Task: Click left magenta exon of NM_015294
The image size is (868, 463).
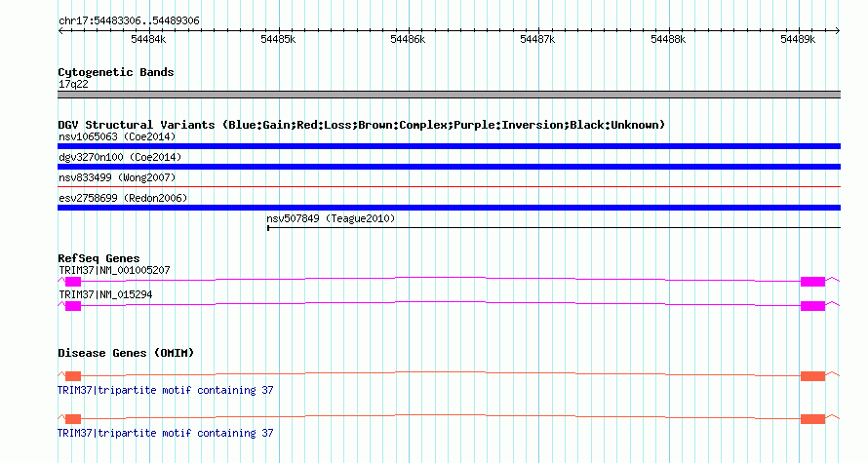Action: [x=73, y=306]
